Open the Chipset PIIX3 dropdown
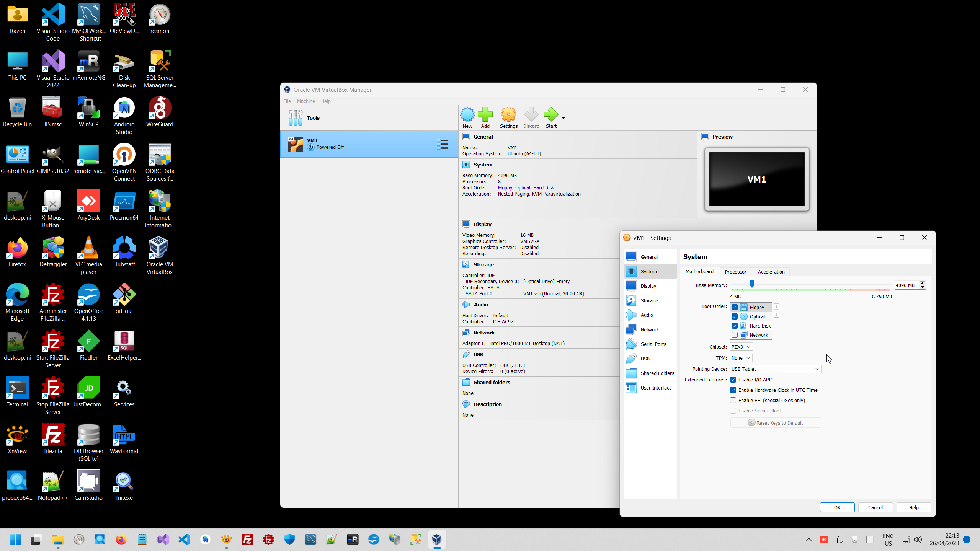The image size is (980, 551). click(741, 347)
